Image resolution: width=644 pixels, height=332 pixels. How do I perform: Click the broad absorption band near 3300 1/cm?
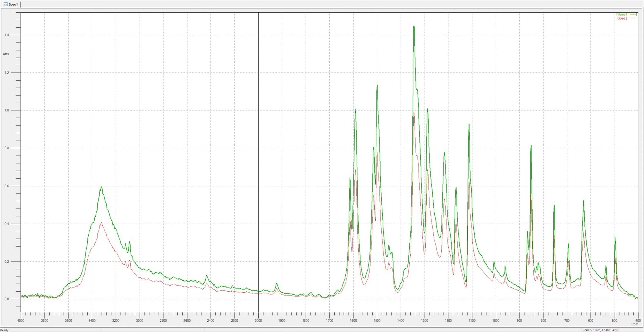coord(102,187)
